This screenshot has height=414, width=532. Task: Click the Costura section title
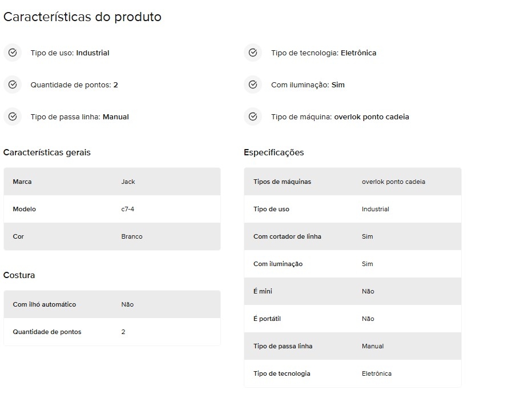click(x=19, y=275)
